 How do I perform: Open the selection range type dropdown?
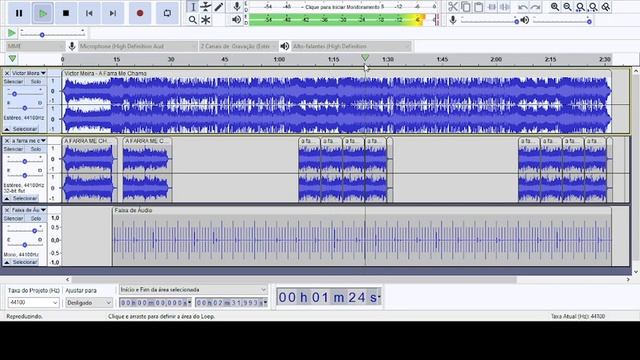click(x=193, y=289)
